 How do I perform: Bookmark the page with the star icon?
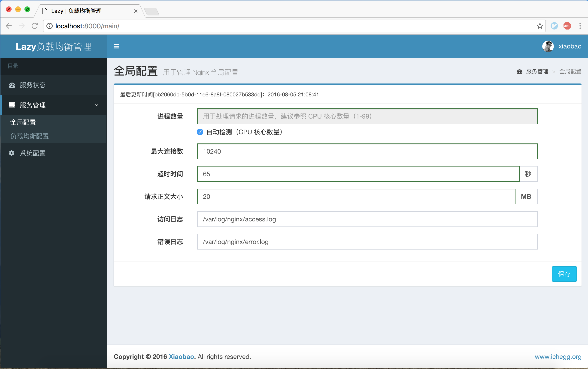point(540,26)
